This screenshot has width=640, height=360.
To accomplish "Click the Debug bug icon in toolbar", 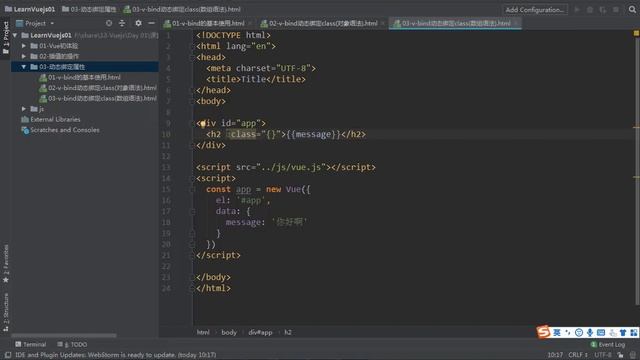I will click(590, 9).
